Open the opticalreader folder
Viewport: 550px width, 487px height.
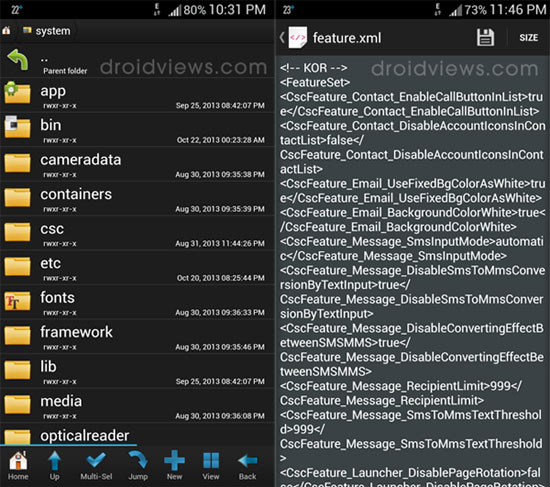click(x=137, y=434)
